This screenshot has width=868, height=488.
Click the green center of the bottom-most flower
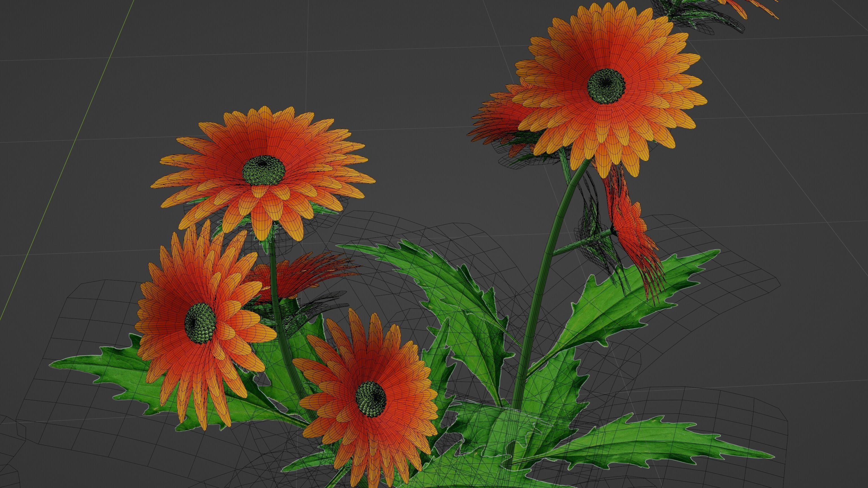[371, 399]
